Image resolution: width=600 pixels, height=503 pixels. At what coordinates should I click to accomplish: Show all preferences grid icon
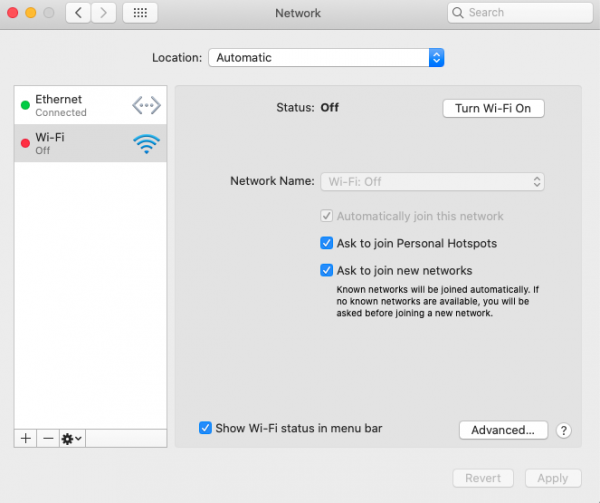pos(140,13)
